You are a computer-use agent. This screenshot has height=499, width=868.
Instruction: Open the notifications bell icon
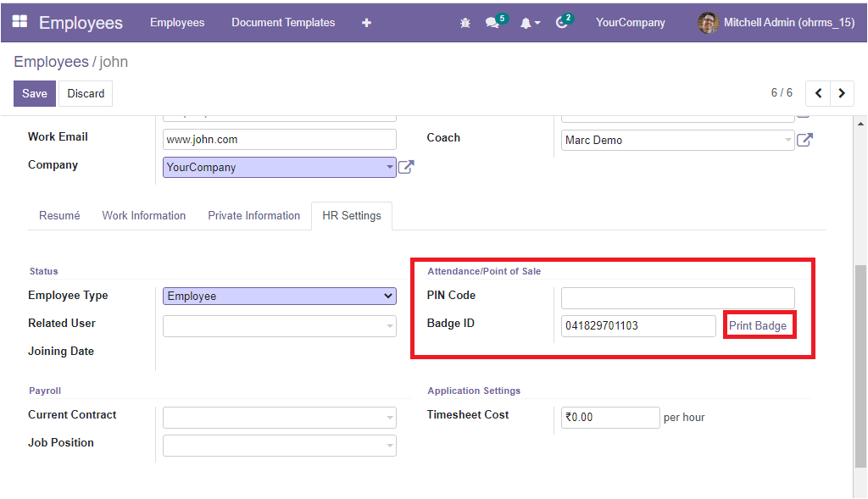(526, 23)
